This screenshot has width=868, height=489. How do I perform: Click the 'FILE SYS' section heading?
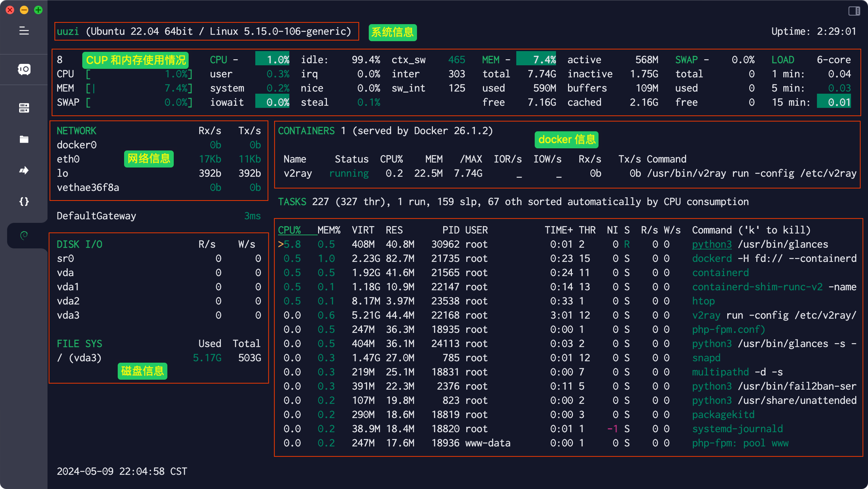(x=79, y=344)
